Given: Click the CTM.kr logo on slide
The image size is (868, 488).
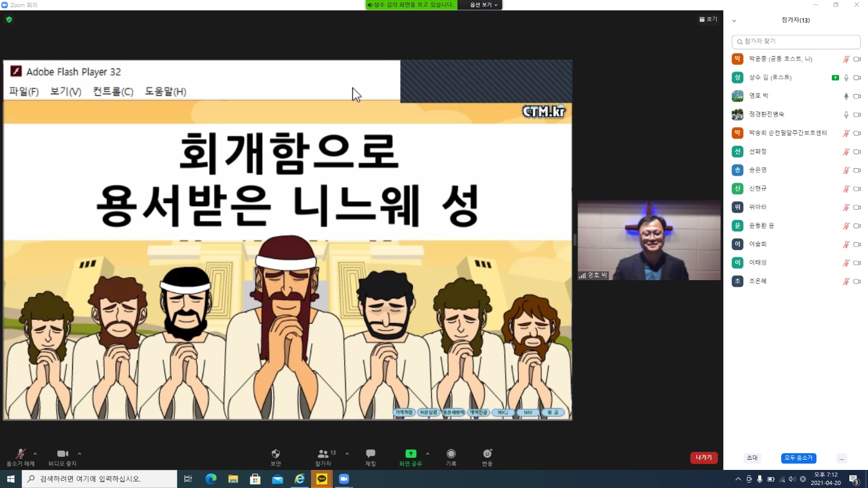Looking at the screenshot, I should tap(544, 111).
